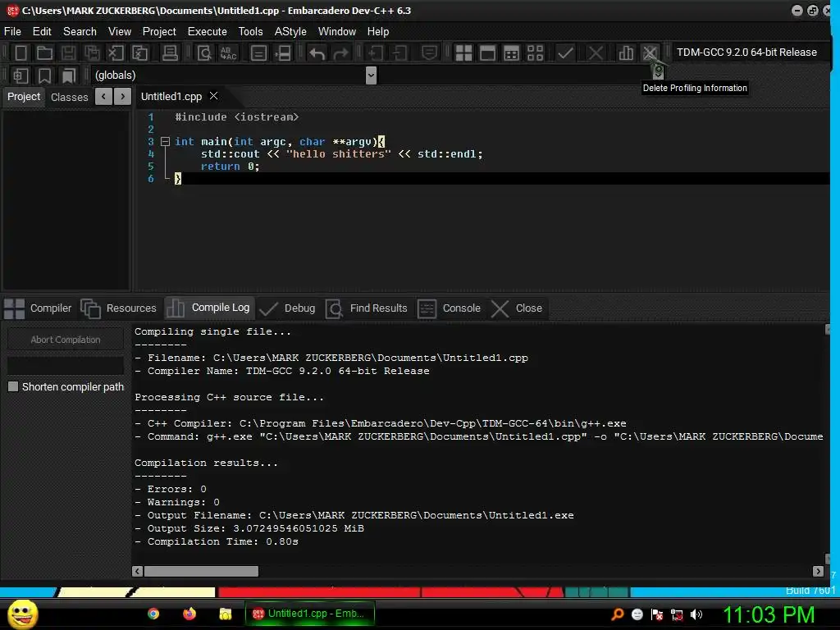Open the File menu
Viewport: 840px width, 630px height.
pyautogui.click(x=12, y=32)
